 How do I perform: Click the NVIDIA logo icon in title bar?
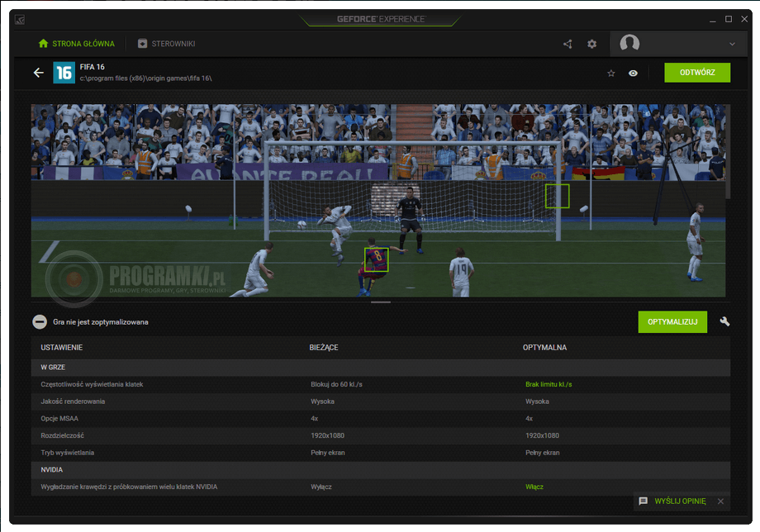(19, 19)
